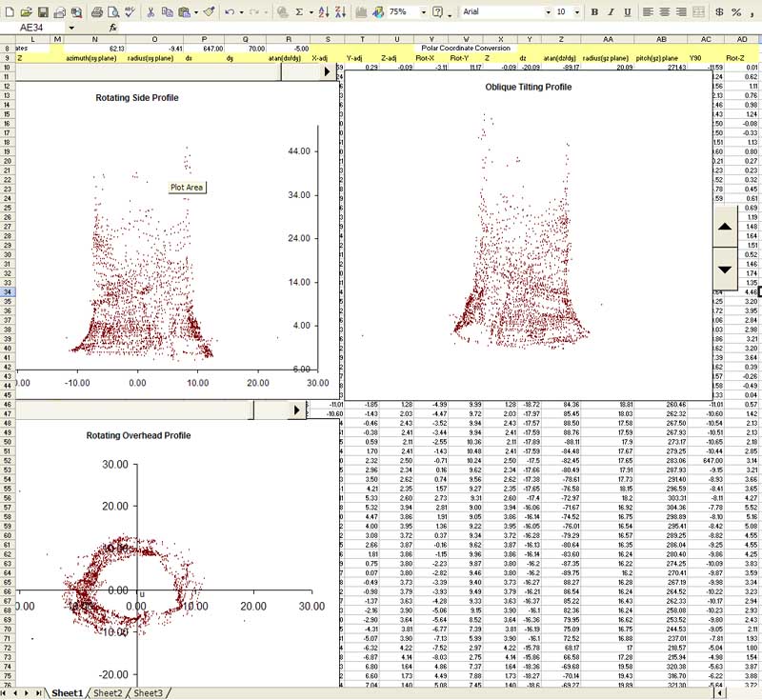Screen dimensions: 762x700
Task: Select column header AB
Action: click(x=661, y=39)
